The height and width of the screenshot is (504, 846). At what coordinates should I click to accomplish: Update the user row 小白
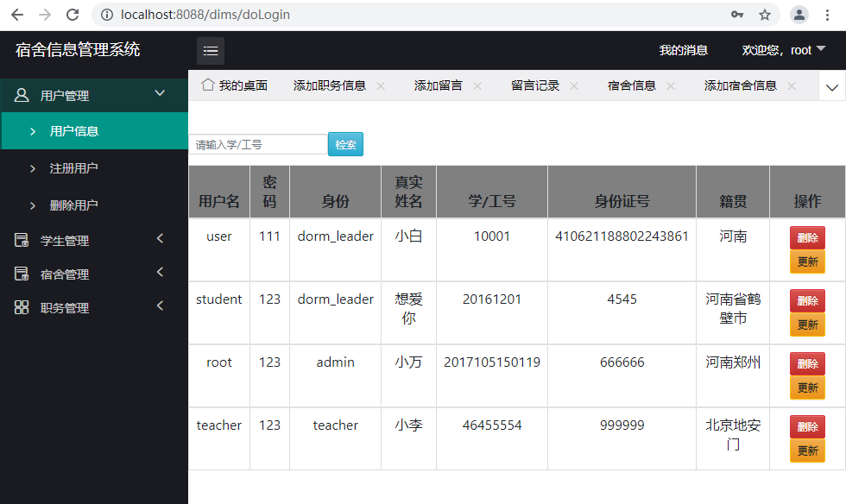point(807,261)
